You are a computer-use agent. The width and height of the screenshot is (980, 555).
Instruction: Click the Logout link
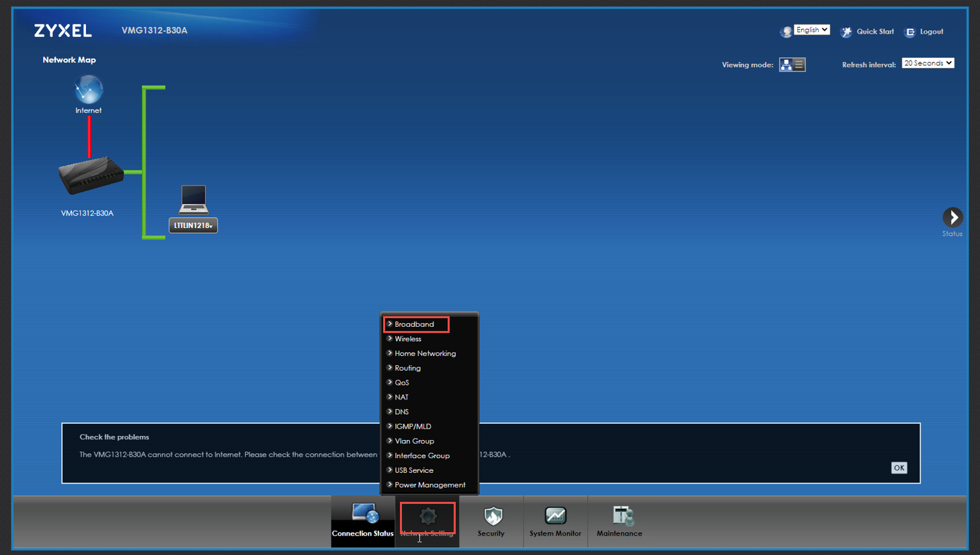[x=931, y=32]
